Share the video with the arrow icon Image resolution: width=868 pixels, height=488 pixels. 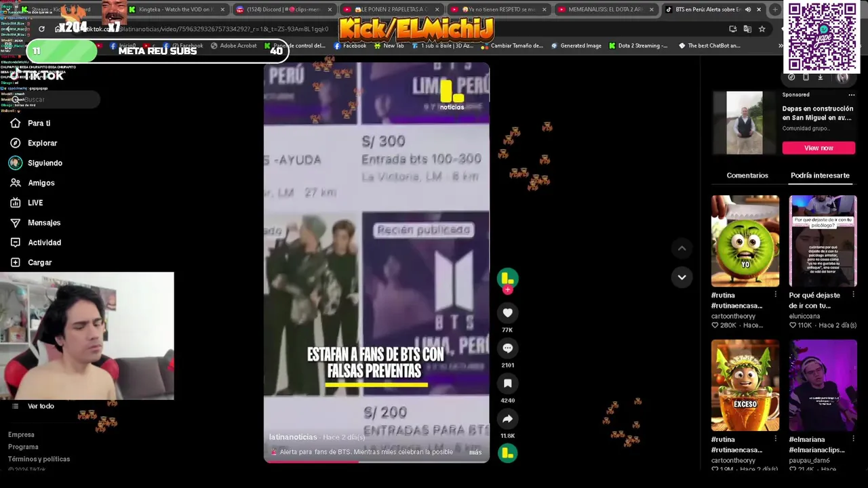click(507, 418)
